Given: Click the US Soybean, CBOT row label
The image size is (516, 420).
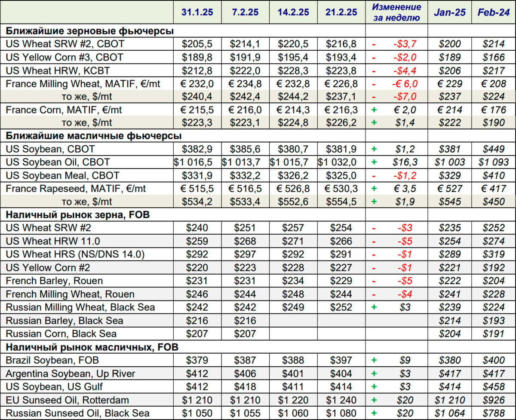Looking at the screenshot, I should click(50, 149).
